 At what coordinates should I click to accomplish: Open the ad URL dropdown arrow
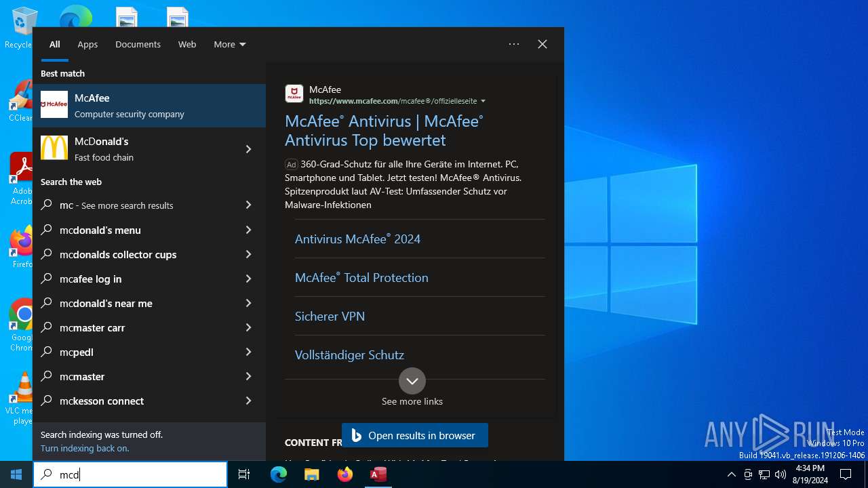483,101
